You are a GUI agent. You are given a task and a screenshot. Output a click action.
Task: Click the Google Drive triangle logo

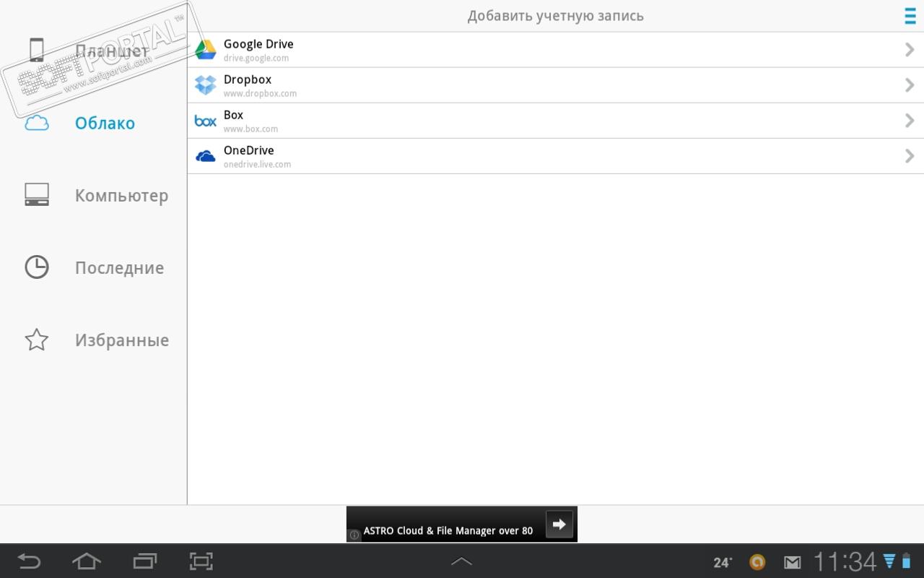click(206, 50)
